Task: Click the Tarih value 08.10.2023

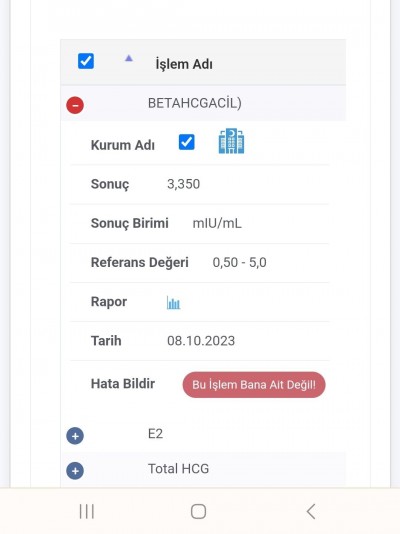Action: tap(201, 341)
